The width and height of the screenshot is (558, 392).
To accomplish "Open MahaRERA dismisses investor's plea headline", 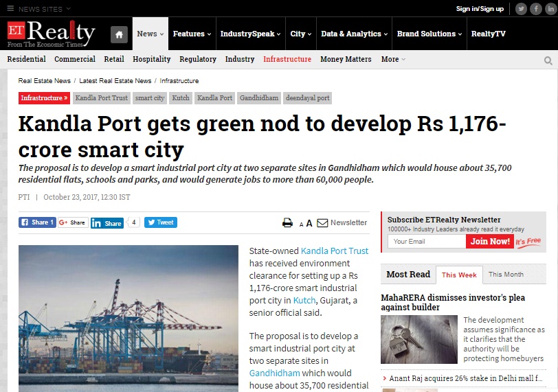I will click(x=453, y=303).
